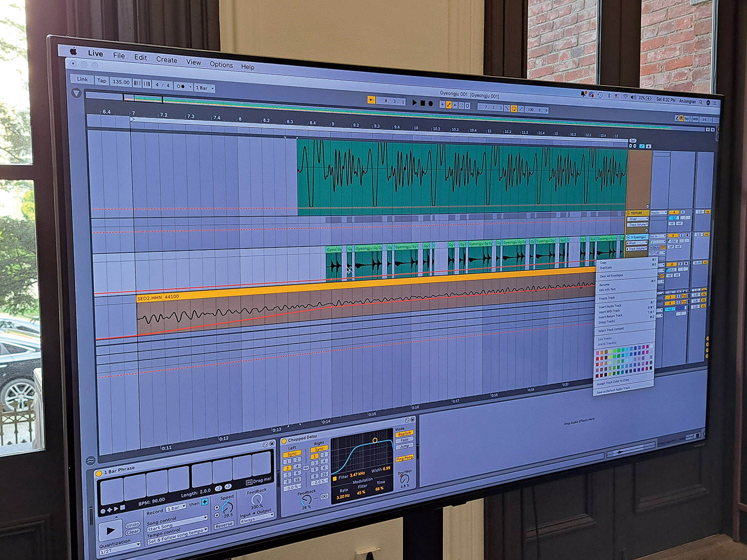
Task: Click the 100 % Feedback knob in the looper
Action: click(x=257, y=498)
